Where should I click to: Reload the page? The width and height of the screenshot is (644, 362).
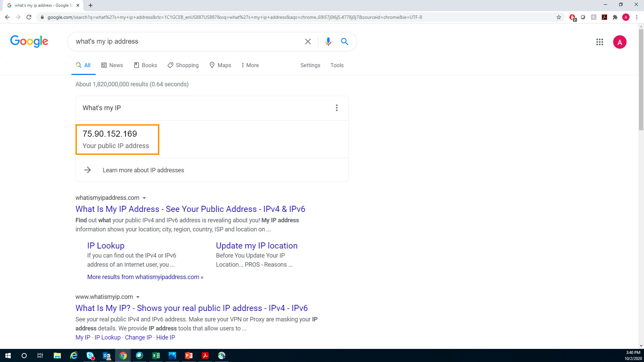[29, 17]
